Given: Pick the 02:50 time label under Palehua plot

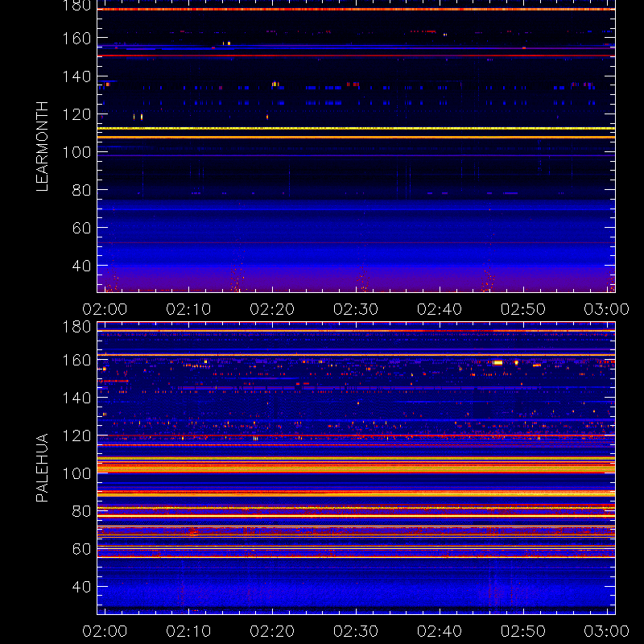Looking at the screenshot, I should [523, 631].
